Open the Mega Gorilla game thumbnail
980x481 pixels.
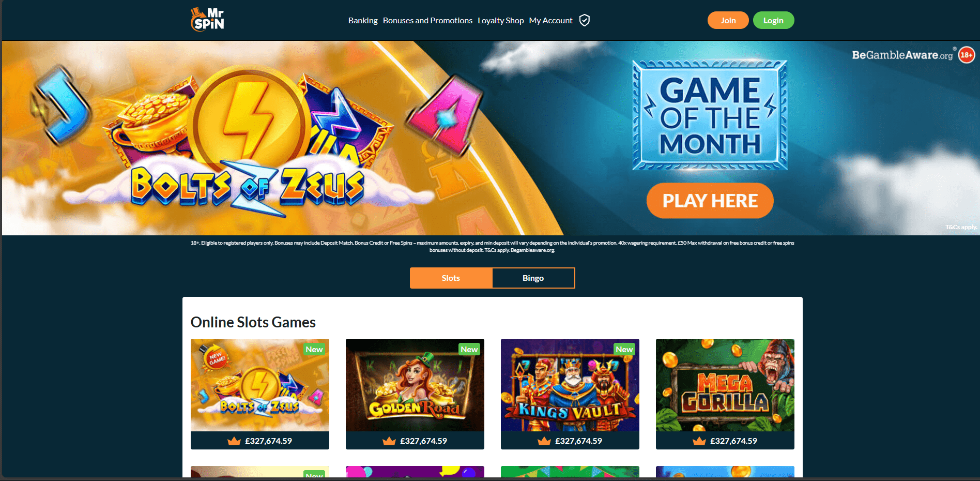[x=725, y=385]
